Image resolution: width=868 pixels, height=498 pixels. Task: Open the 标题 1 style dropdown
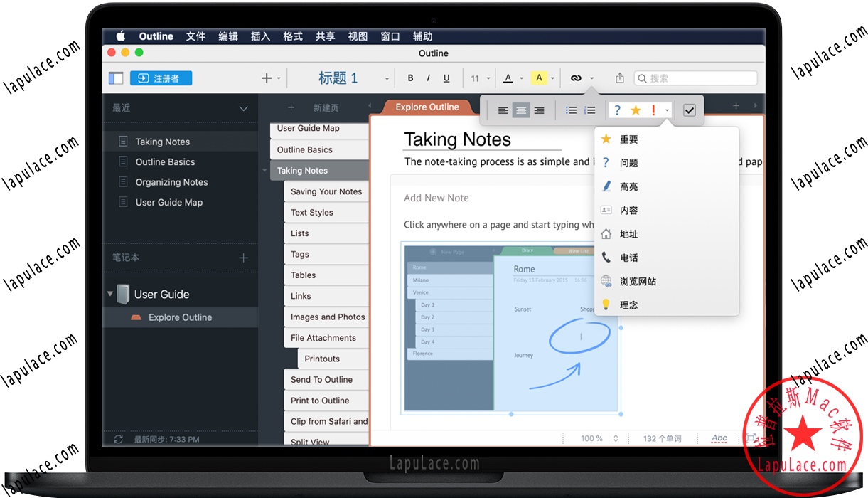pyautogui.click(x=387, y=79)
